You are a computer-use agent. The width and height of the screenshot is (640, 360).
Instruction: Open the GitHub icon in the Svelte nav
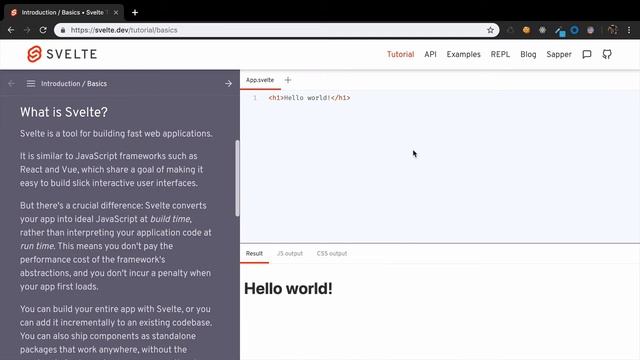[607, 54]
